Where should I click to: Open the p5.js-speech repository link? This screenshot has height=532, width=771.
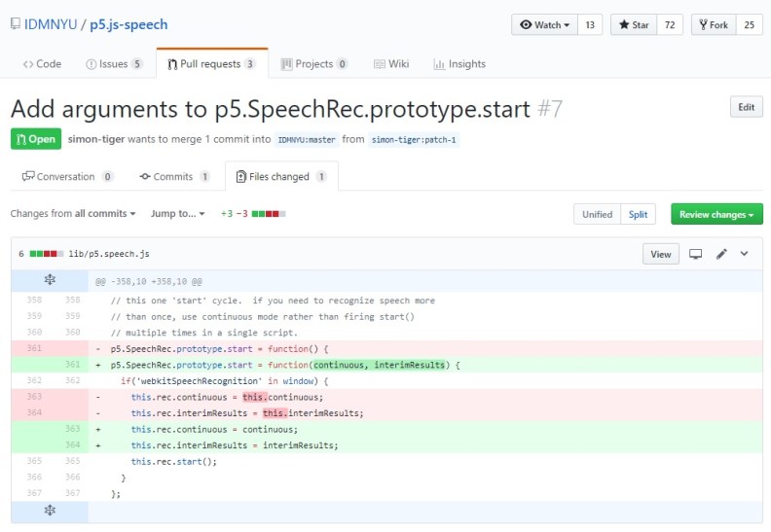pos(128,24)
